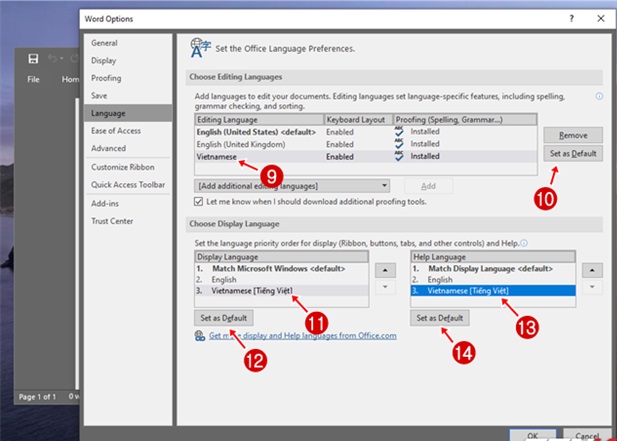Select English in the Help Language list
The height and width of the screenshot is (441, 617).
pos(442,279)
